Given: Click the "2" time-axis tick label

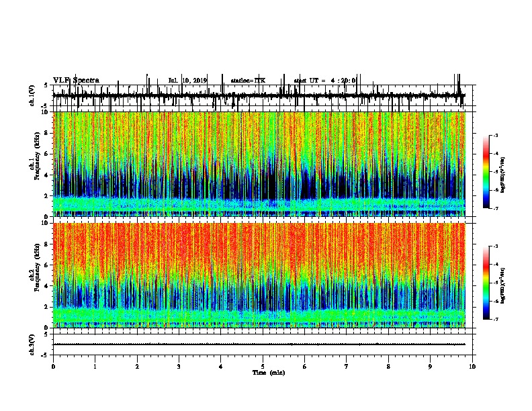Looking at the screenshot, I should point(137,367).
